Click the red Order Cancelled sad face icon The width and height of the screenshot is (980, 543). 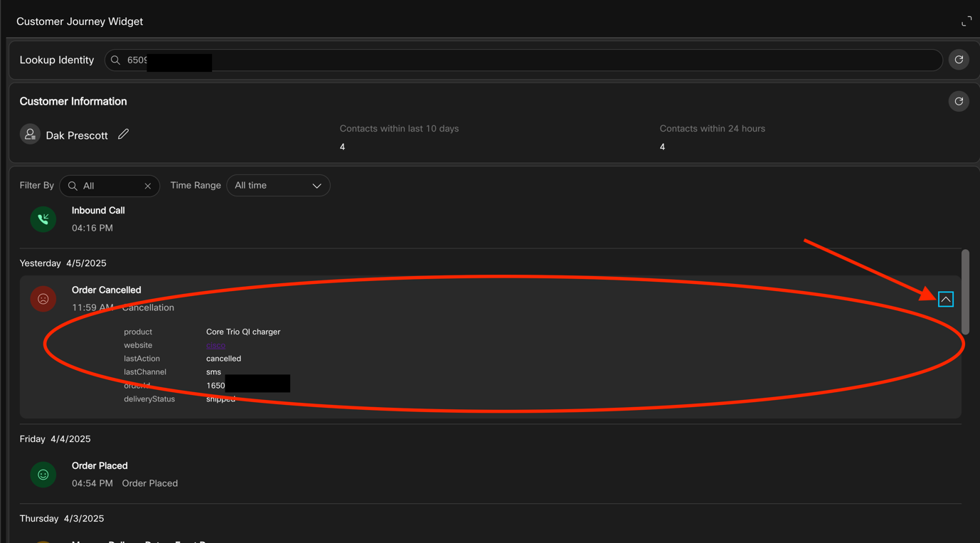pos(43,299)
